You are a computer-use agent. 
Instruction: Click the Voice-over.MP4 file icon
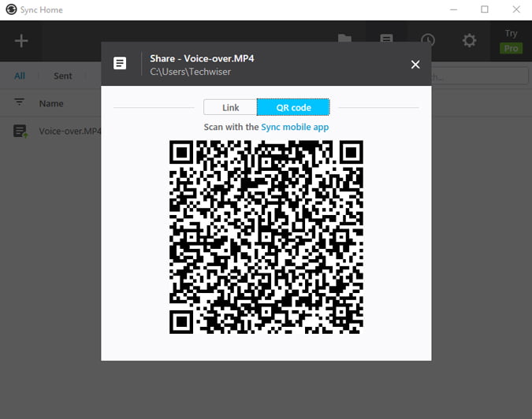(20, 132)
